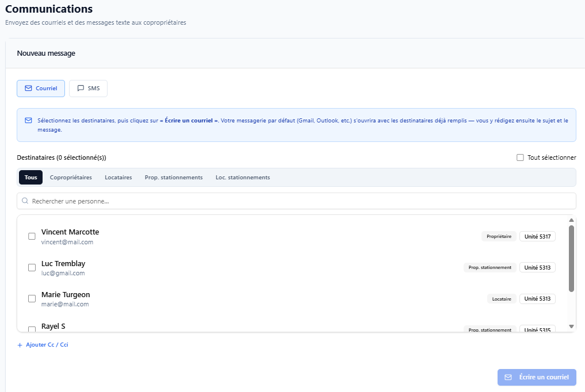585x392 pixels.
Task: Click the Écrire un courriel button
Action: [537, 377]
